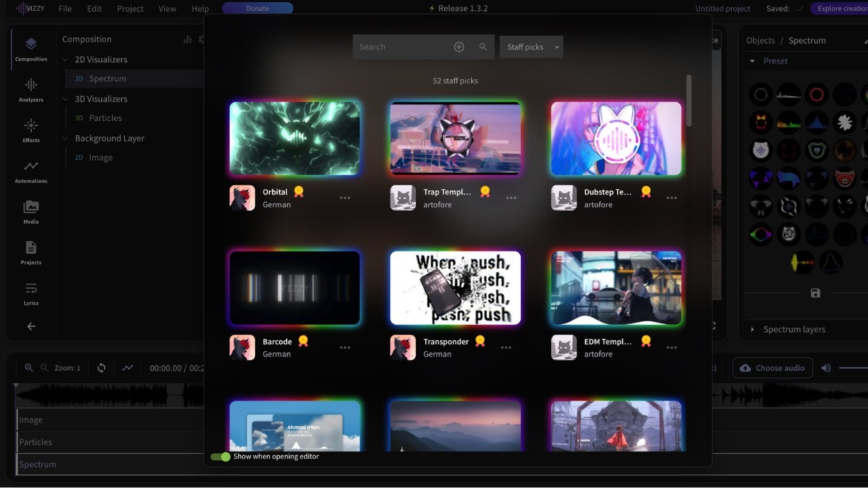Open the EDM Template thumbnail

click(x=616, y=288)
